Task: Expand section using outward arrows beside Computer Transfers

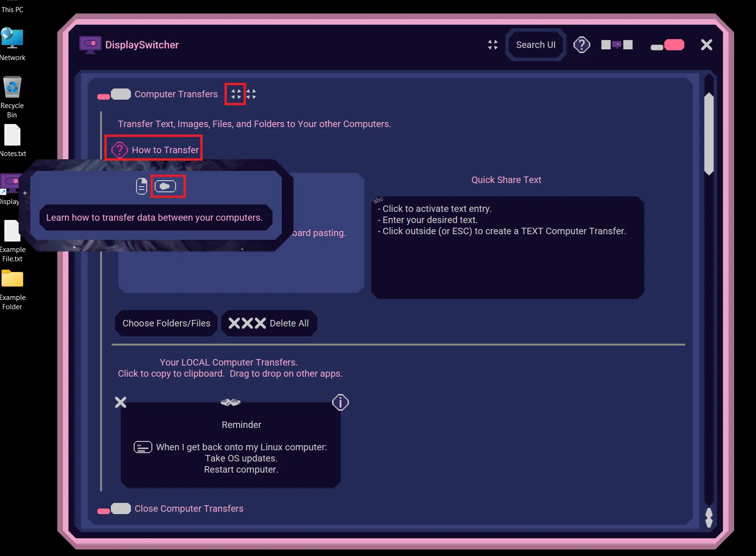Action: 251,94
